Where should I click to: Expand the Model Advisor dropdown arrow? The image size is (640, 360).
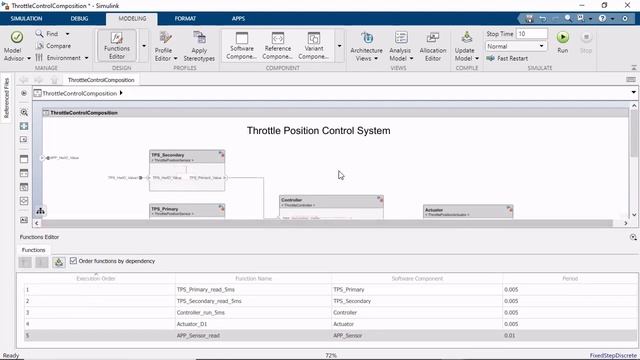coord(29,58)
